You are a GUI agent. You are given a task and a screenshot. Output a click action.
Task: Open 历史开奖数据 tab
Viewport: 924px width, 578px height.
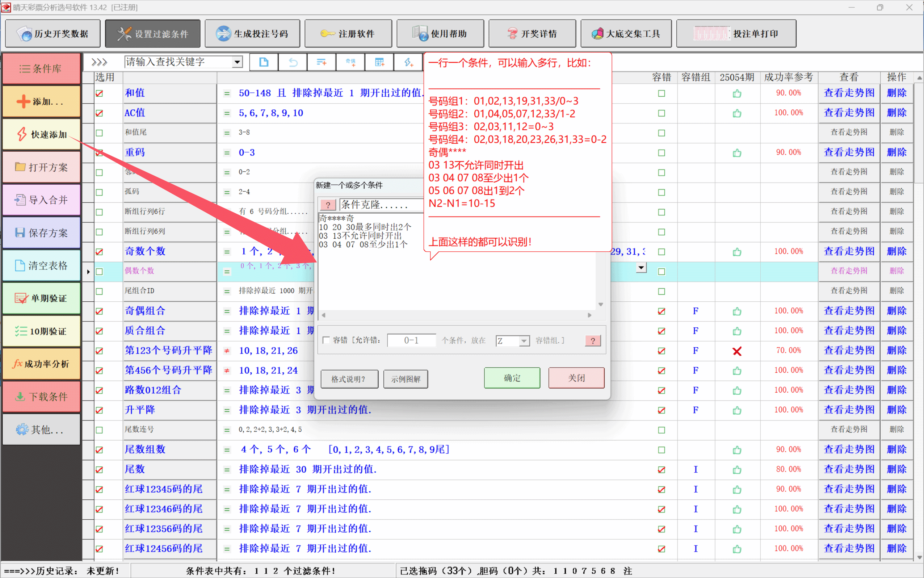point(53,34)
